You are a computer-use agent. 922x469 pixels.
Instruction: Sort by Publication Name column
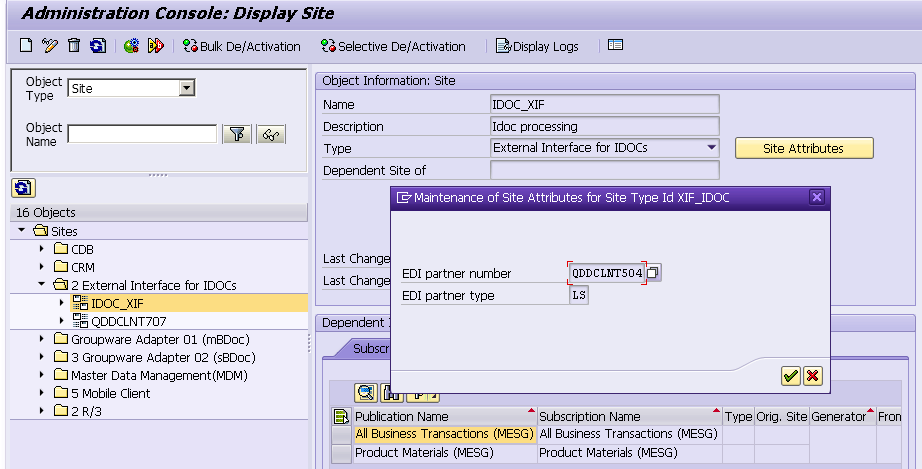pyautogui.click(x=445, y=417)
